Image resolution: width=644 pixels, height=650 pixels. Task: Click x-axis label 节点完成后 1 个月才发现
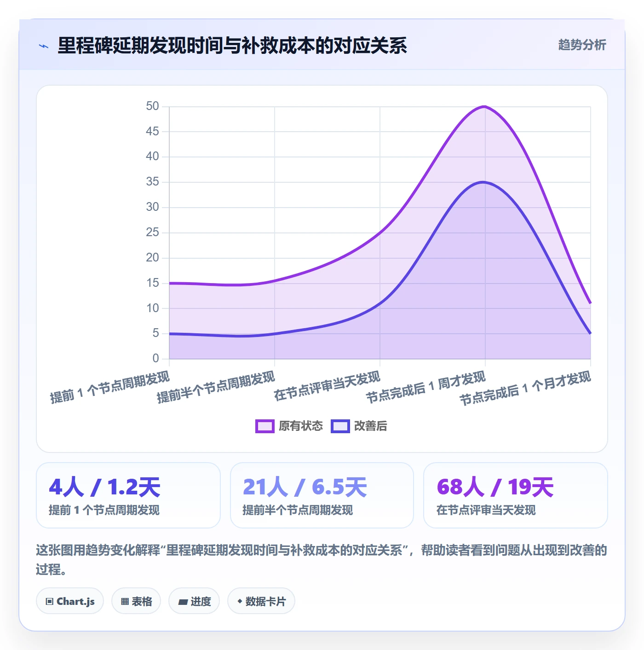[525, 389]
